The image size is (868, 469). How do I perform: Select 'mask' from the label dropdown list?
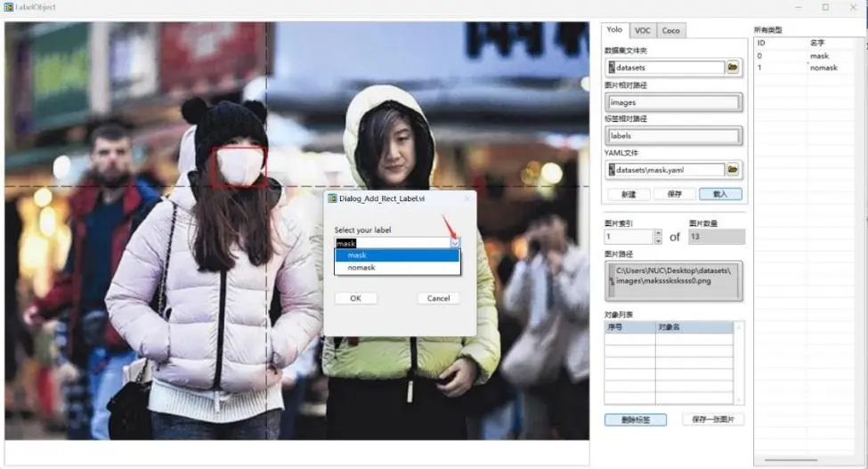tap(396, 255)
